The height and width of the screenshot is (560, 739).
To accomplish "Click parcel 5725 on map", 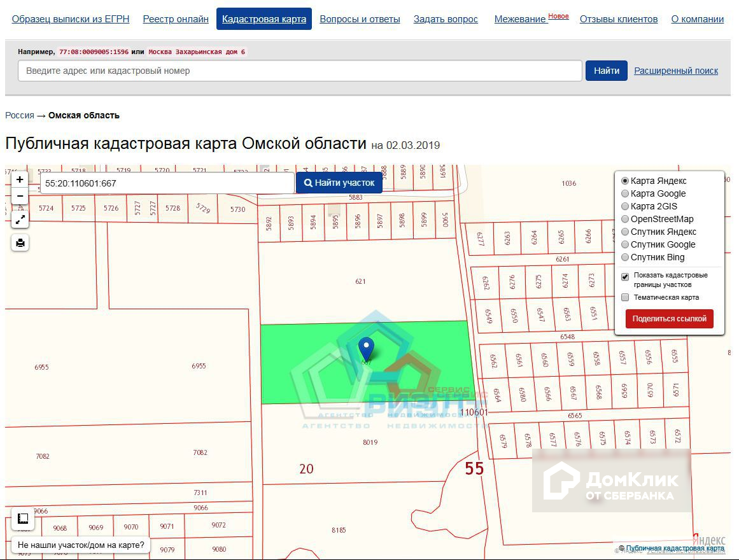I will point(78,208).
